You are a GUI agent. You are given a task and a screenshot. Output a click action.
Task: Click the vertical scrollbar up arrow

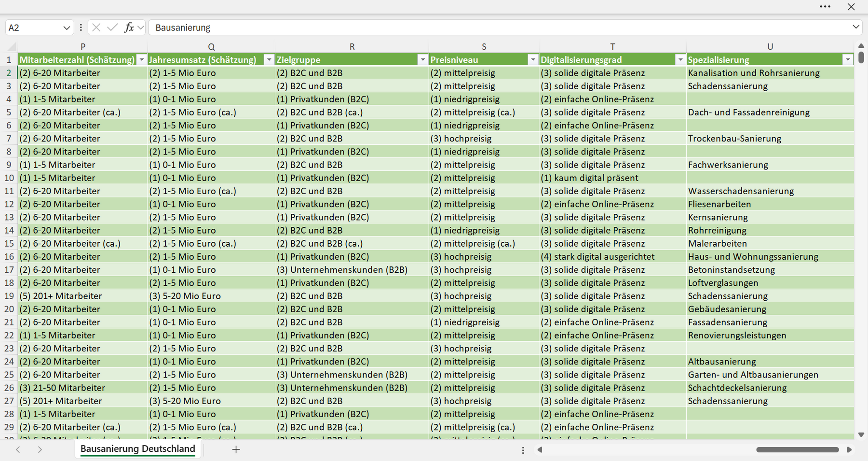[861, 46]
